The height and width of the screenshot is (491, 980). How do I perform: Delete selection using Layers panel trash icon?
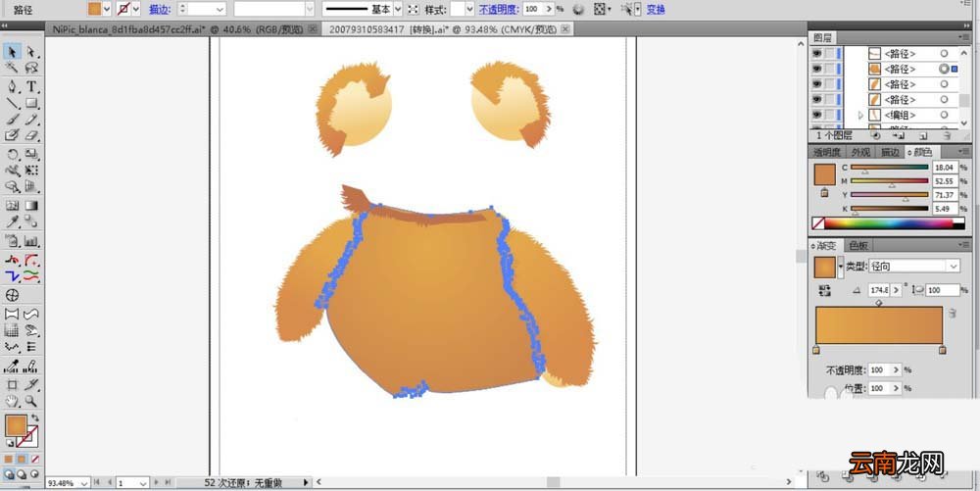tap(947, 135)
